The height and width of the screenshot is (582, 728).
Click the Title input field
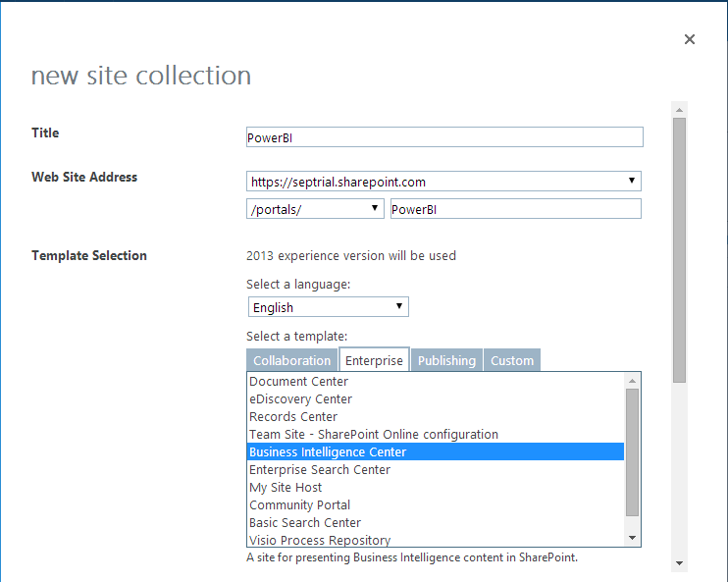point(444,137)
